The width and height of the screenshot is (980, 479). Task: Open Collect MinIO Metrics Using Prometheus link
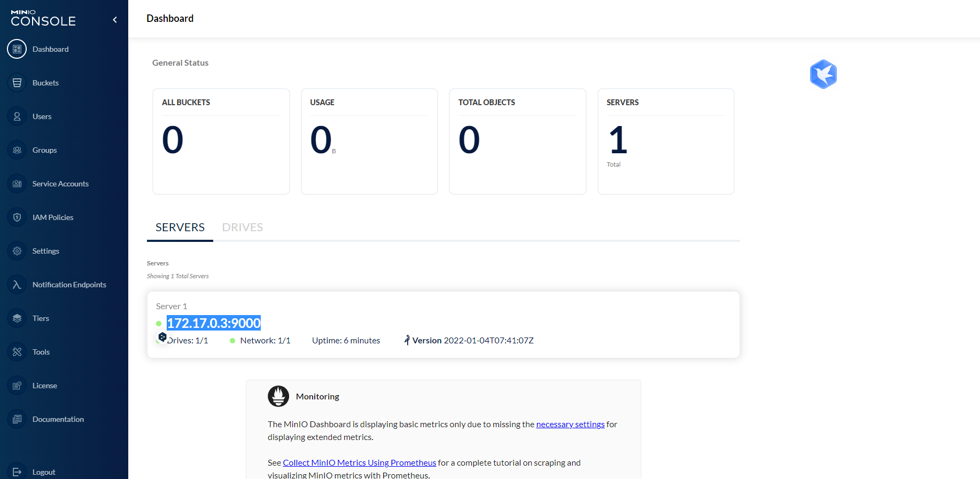pyautogui.click(x=360, y=462)
